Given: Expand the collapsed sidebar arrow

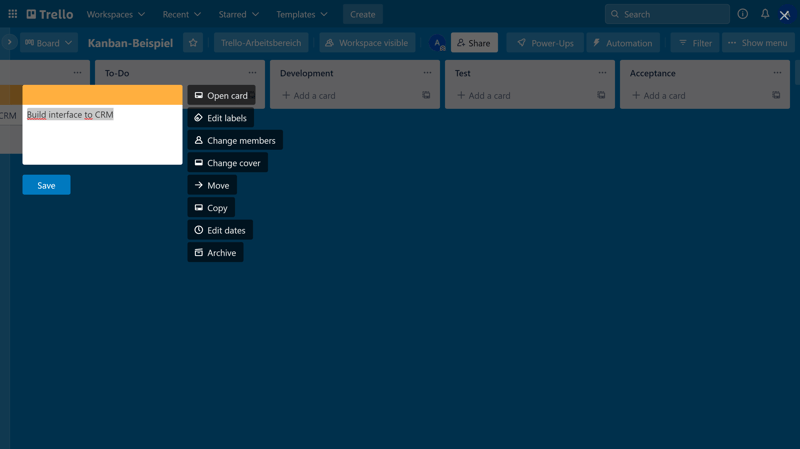Looking at the screenshot, I should click(9, 42).
